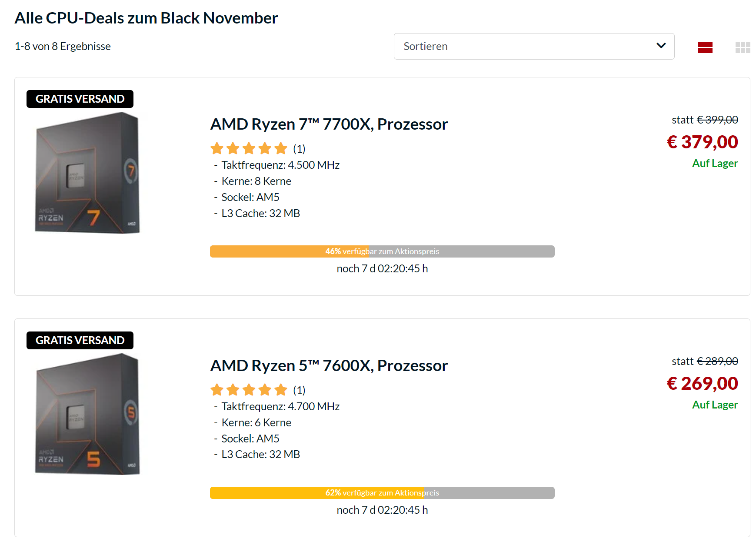Switch to list view layout
Viewport: 756px width, 539px height.
click(705, 47)
